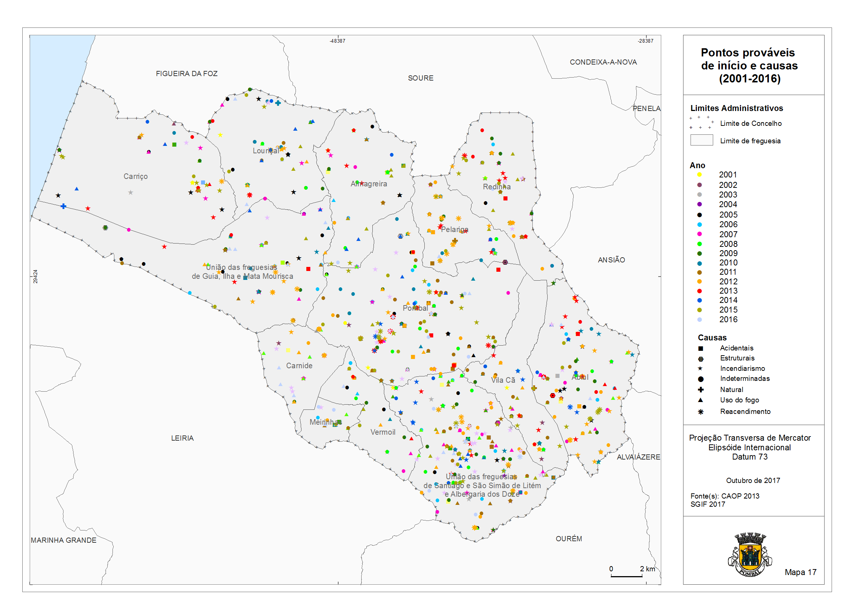Click the Natural cross legend symbol

(x=701, y=390)
